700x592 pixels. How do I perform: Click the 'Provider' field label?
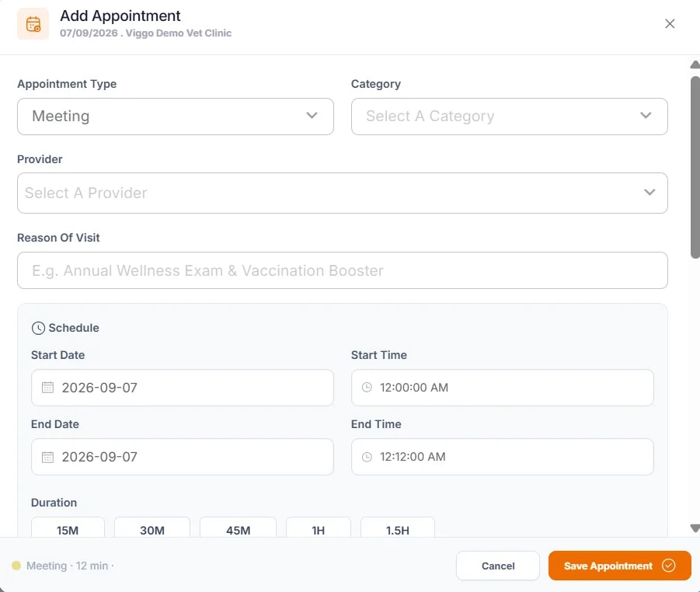point(40,159)
